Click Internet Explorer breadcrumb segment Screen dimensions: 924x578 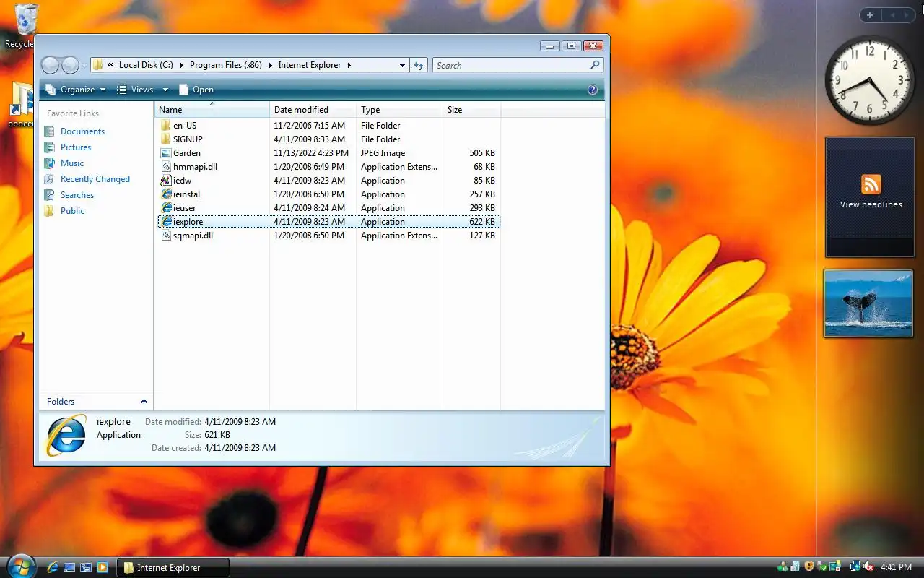(310, 65)
